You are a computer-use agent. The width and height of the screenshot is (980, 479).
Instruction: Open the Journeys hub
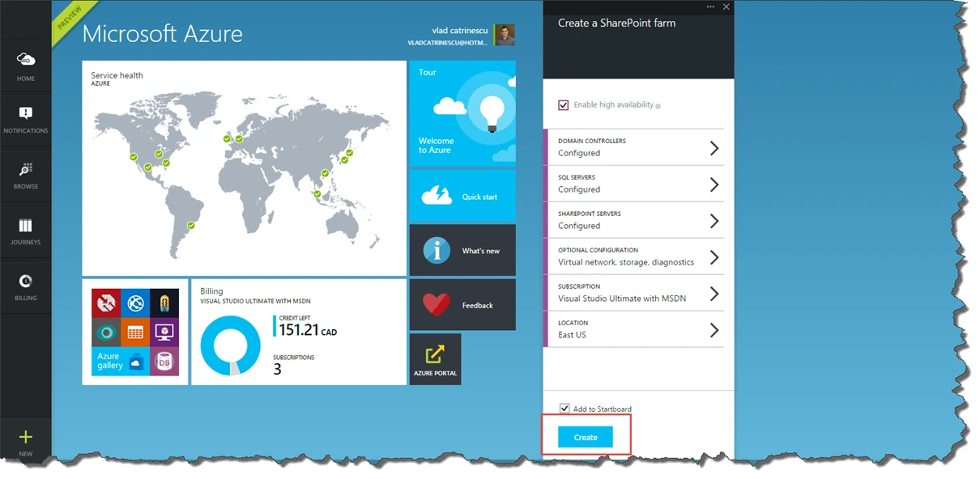[26, 231]
